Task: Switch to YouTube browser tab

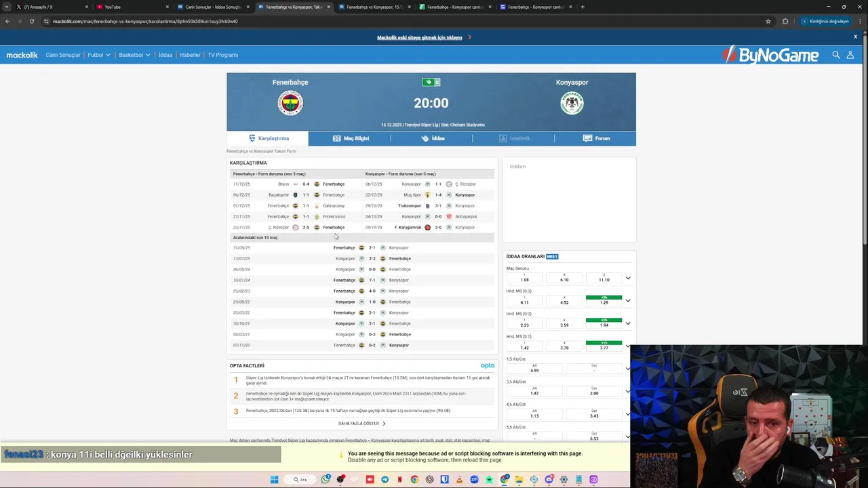Action: pyautogui.click(x=132, y=7)
